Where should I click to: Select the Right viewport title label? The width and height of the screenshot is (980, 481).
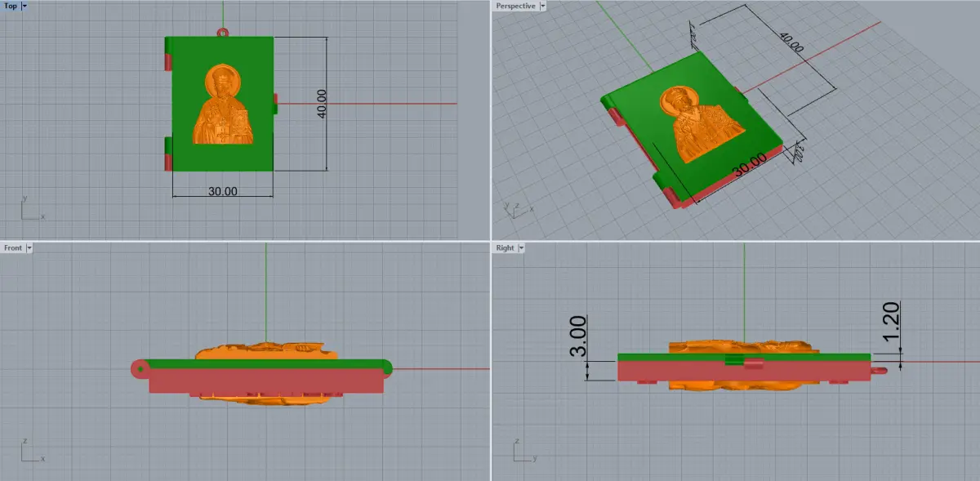point(505,247)
